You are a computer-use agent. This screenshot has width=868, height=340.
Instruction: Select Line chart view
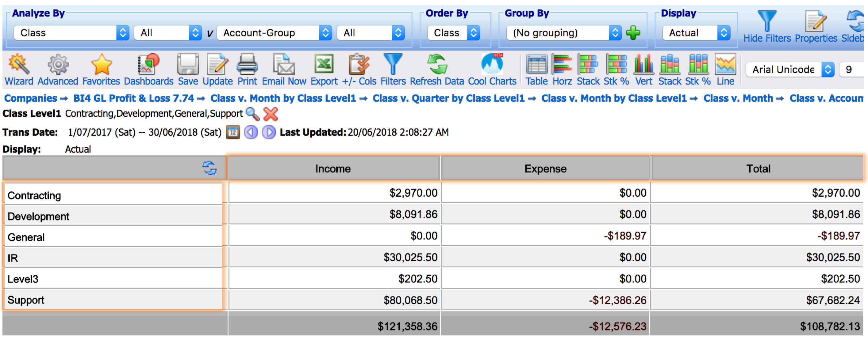(x=725, y=70)
